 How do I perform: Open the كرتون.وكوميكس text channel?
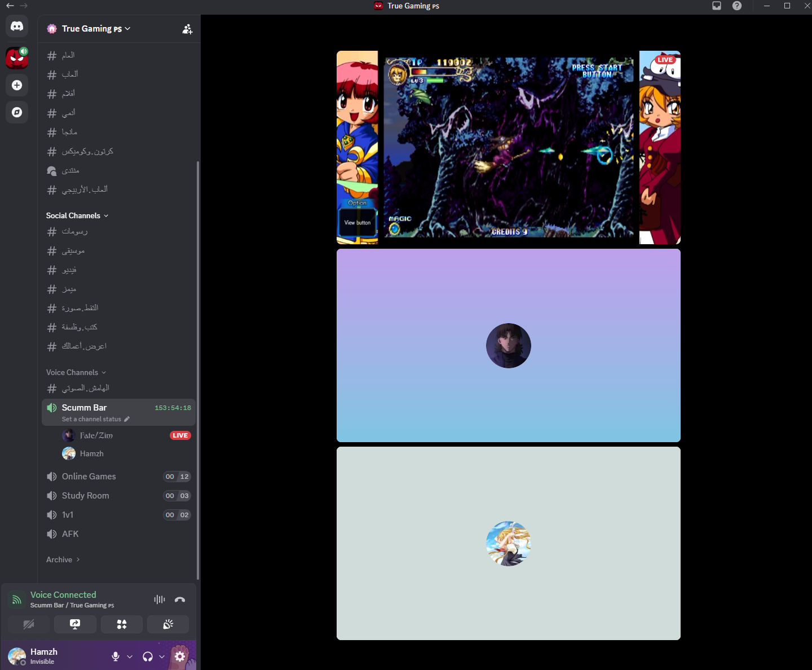(x=118, y=151)
